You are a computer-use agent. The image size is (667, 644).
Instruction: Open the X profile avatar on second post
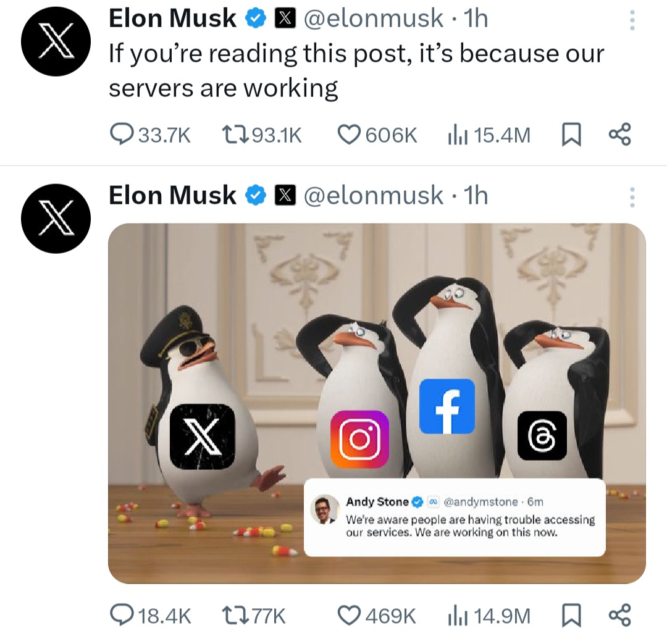(x=56, y=218)
